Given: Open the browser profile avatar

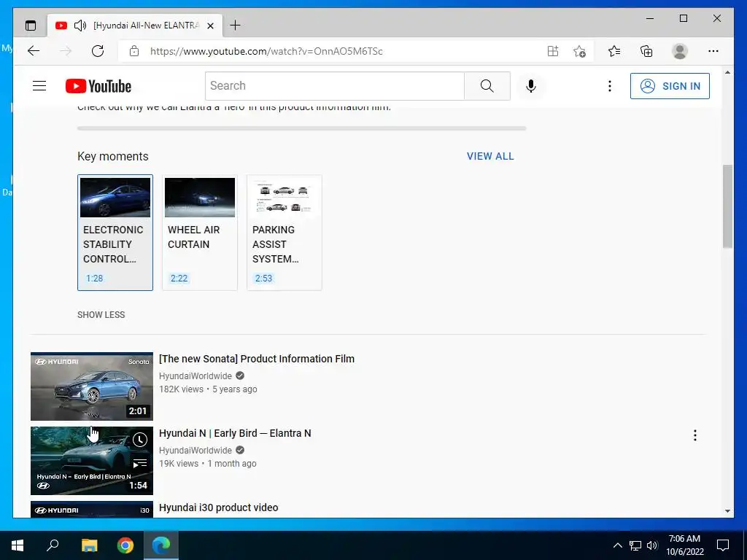Looking at the screenshot, I should coord(680,51).
